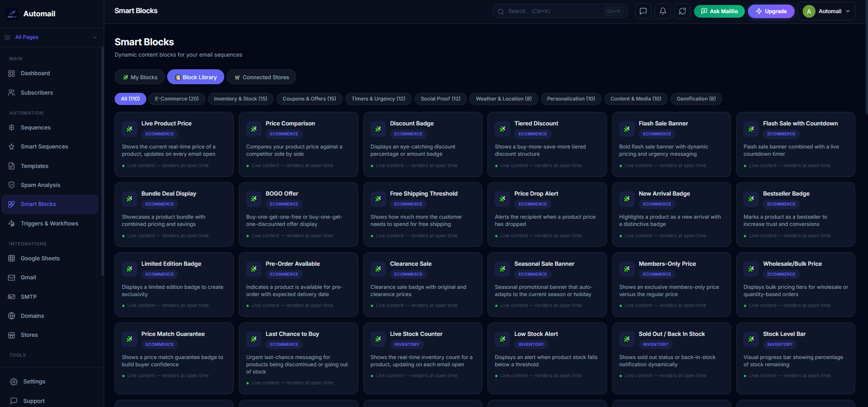Filter by Social Proof (12)

tap(440, 99)
